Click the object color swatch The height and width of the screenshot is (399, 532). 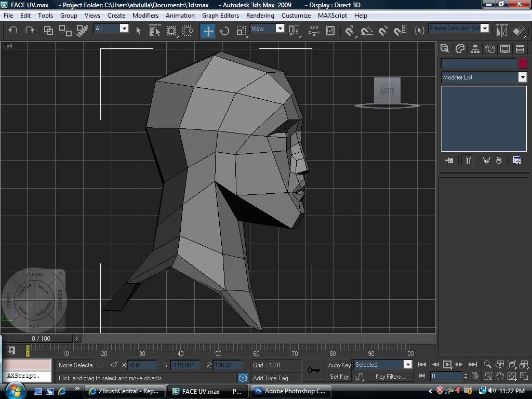coord(523,63)
